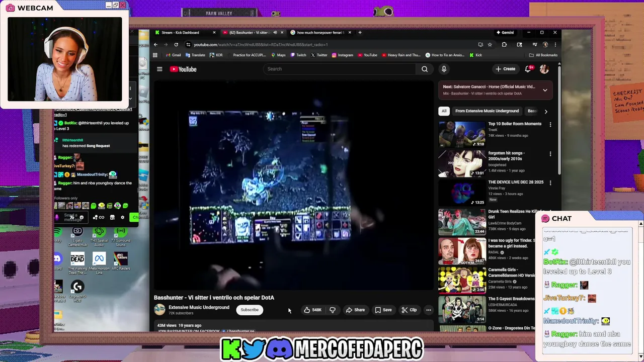Open The Walking Dead desktop shortcut
This screenshot has width=644, height=362.
pos(77,263)
